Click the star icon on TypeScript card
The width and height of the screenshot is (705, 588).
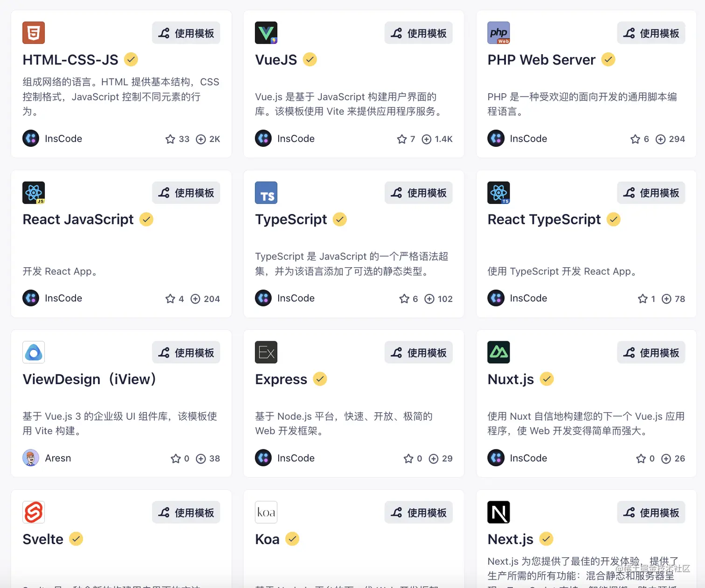404,298
